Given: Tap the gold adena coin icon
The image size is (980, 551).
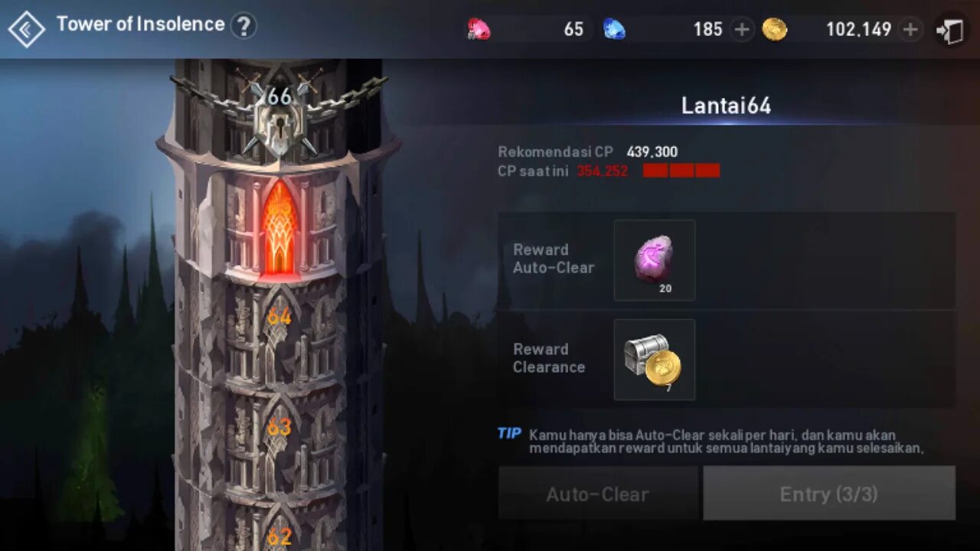Looking at the screenshot, I should point(775,30).
